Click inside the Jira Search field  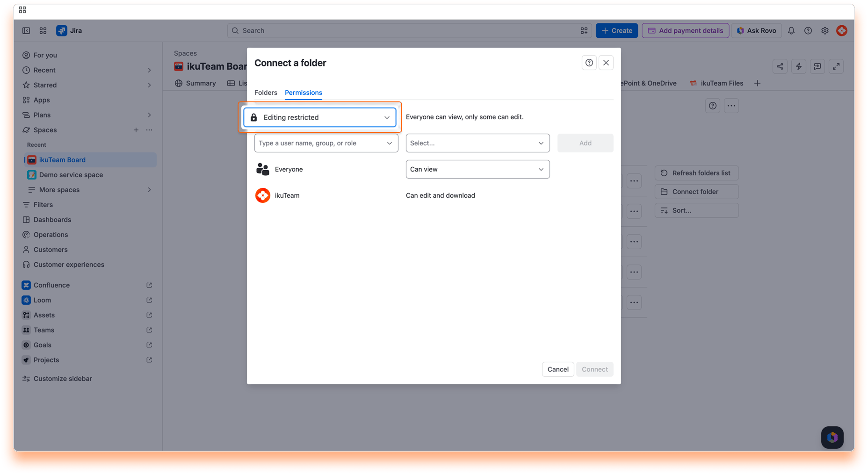tap(409, 31)
